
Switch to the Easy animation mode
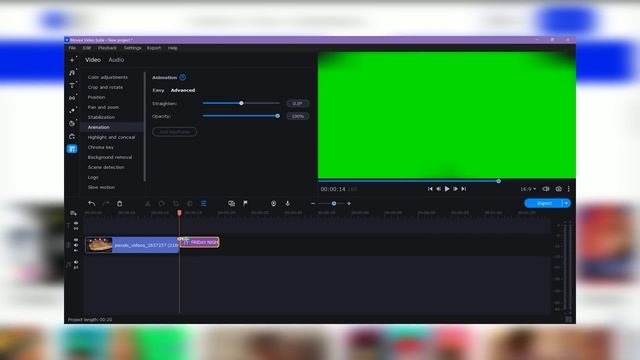click(x=158, y=90)
